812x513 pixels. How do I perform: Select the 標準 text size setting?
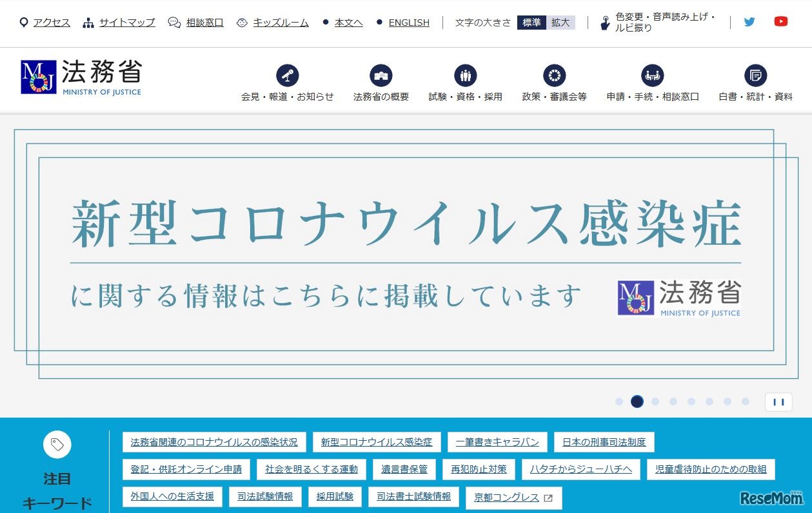[531, 22]
